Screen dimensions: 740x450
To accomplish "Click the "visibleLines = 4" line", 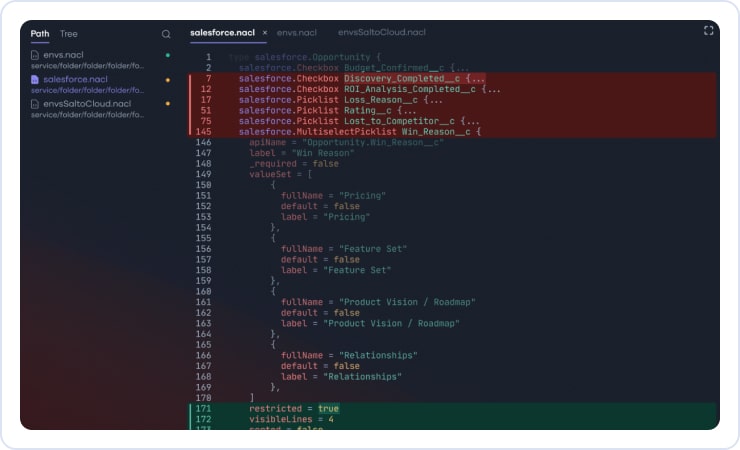I will (291, 419).
